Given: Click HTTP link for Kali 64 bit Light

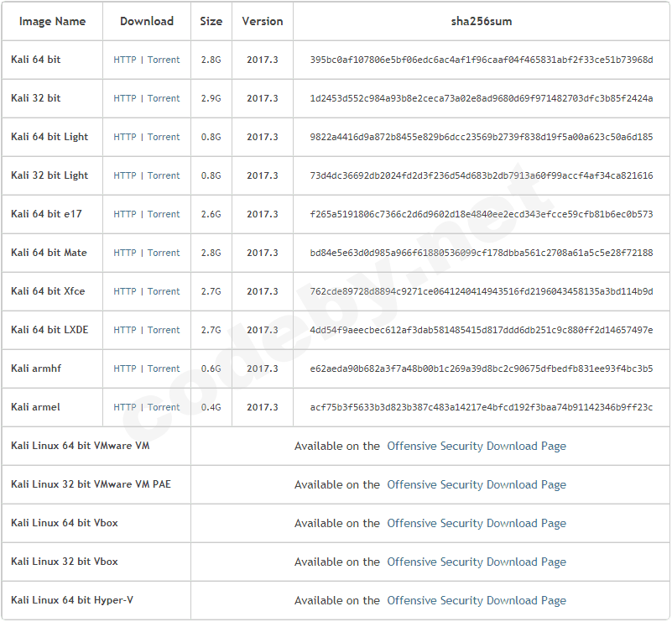Looking at the screenshot, I should (125, 137).
